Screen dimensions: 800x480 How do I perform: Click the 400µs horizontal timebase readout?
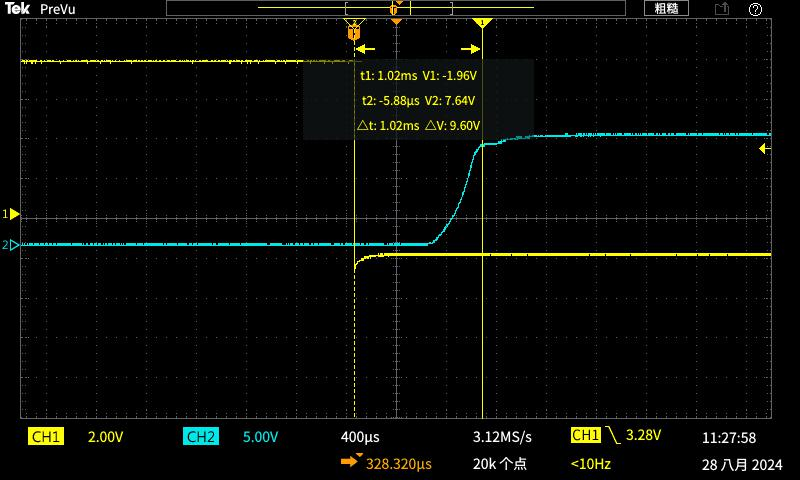point(360,437)
